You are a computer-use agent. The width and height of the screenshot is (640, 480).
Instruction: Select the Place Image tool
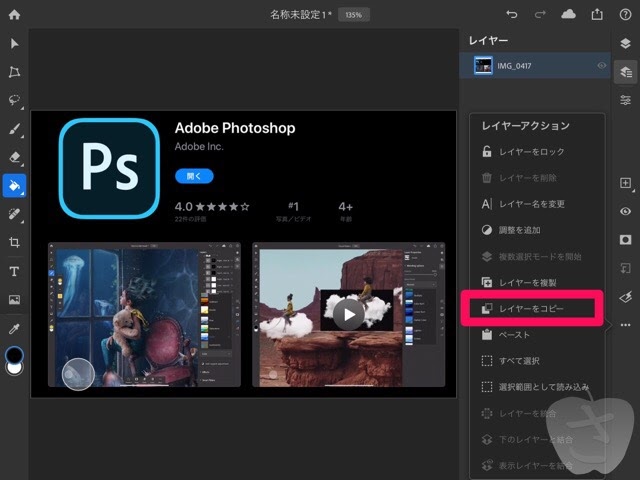[x=14, y=300]
